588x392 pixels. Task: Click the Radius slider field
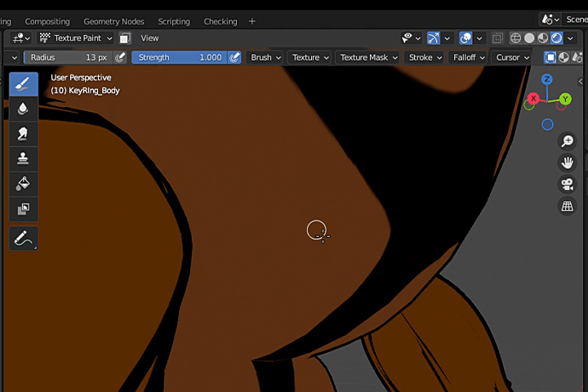[x=69, y=57]
